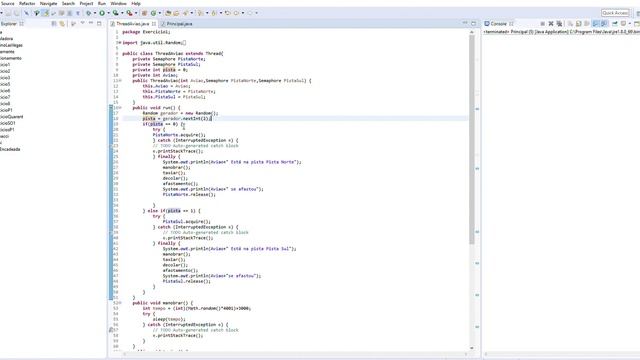Viewport: 640px width, 360px height.
Task: Open the Run button dropdown arrow
Action: (x=109, y=13)
